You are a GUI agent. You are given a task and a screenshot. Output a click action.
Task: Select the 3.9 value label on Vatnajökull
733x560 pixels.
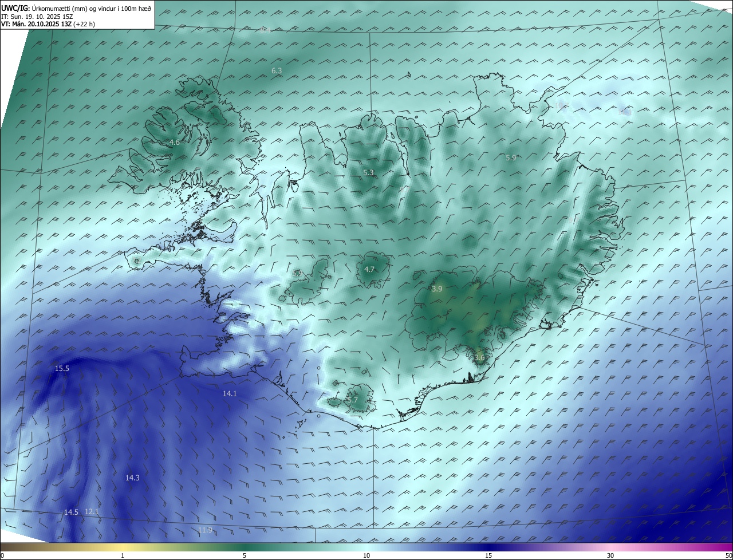pos(437,289)
